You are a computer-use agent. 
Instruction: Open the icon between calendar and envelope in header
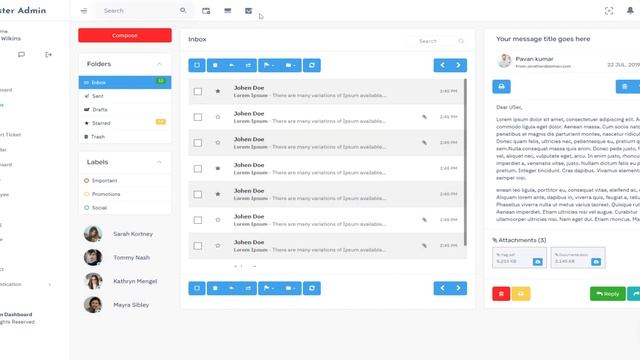(x=228, y=11)
